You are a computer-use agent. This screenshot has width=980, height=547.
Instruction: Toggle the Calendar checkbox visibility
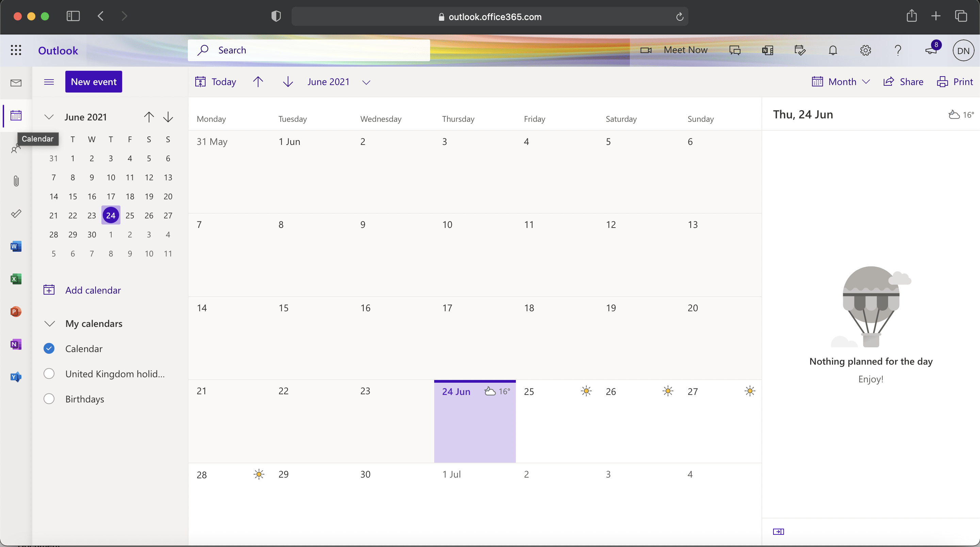(49, 348)
